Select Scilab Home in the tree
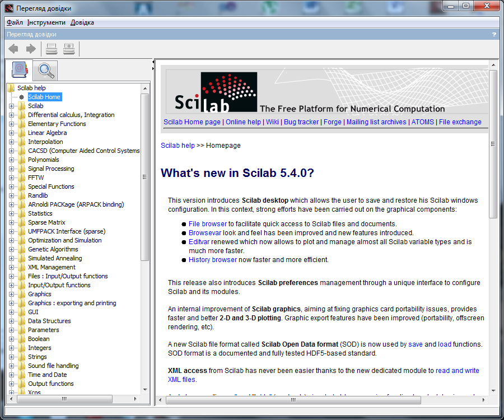 click(x=45, y=97)
